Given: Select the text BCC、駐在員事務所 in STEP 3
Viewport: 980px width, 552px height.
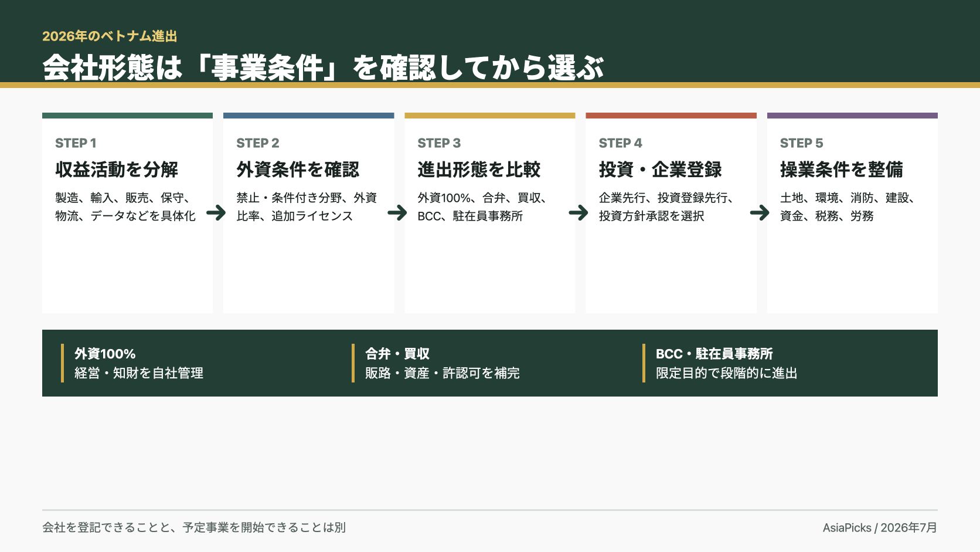Looking at the screenshot, I should point(470,216).
